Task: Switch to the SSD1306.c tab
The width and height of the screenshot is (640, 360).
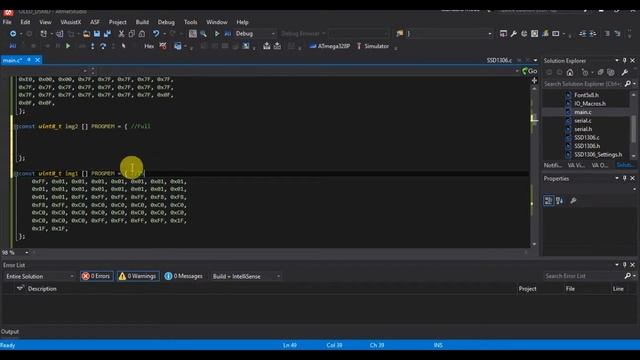Action: pos(499,60)
